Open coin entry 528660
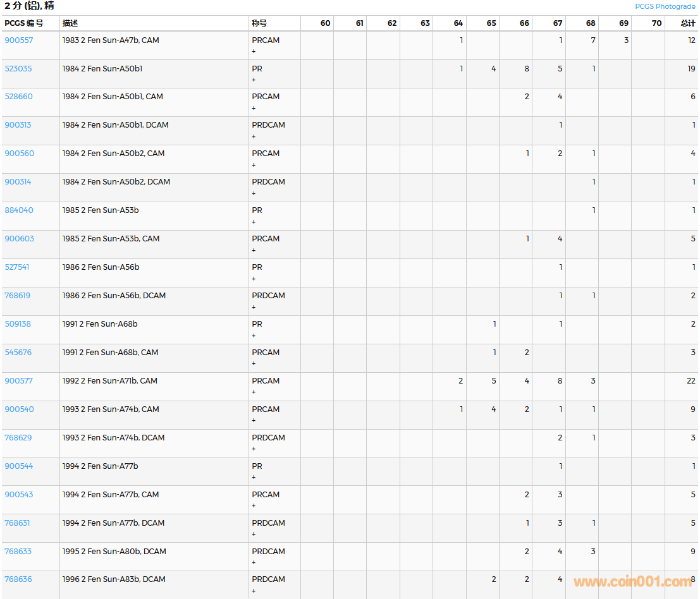The width and height of the screenshot is (700, 599). coord(19,97)
